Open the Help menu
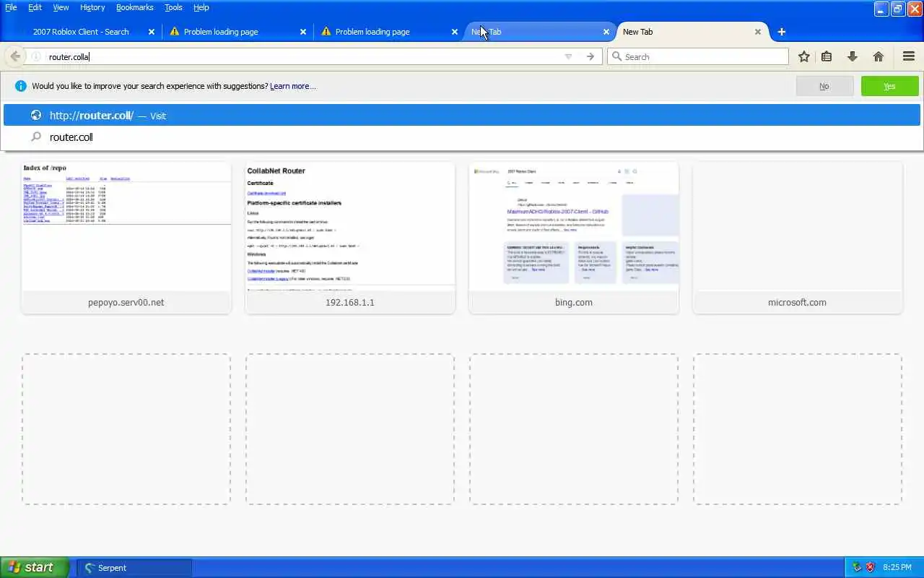This screenshot has height=578, width=924. tap(201, 7)
